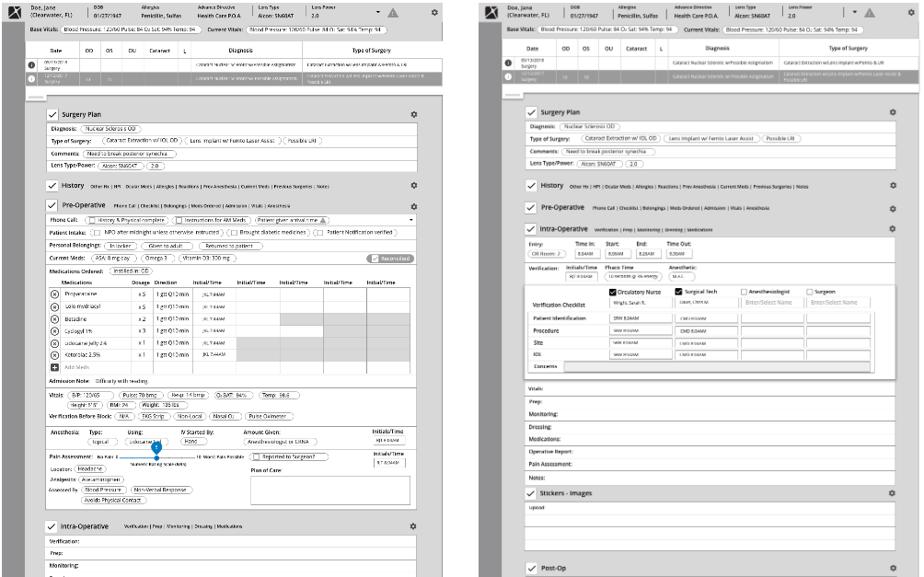Expand Post-Op section on right screen

coord(531,568)
